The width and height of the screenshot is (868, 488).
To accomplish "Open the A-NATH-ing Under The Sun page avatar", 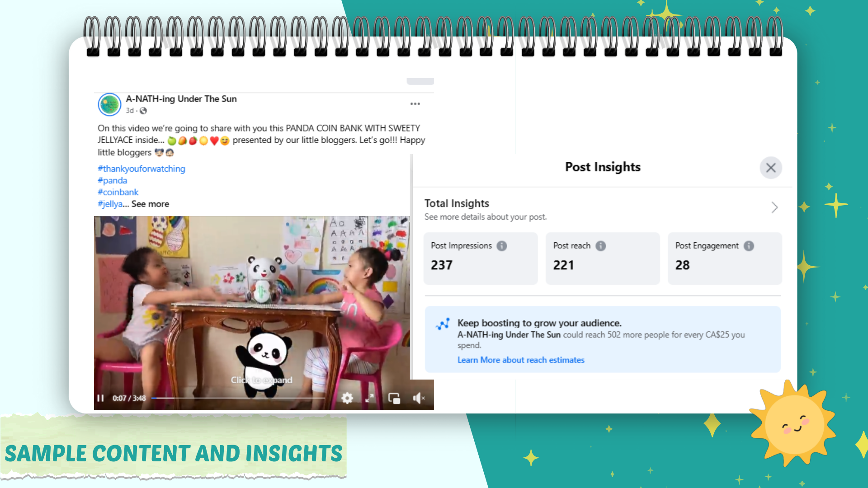I will coord(109,104).
